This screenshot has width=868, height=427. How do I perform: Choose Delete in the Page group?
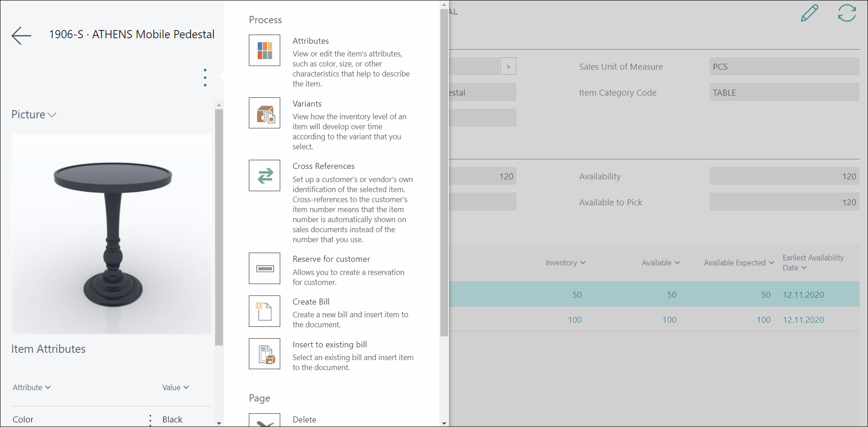tap(304, 420)
